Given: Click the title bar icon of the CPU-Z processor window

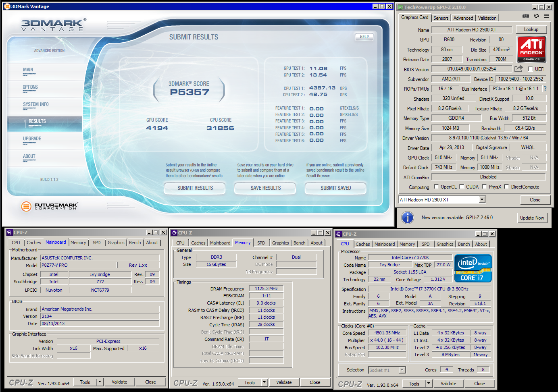Looking at the screenshot, I should pos(339,234).
